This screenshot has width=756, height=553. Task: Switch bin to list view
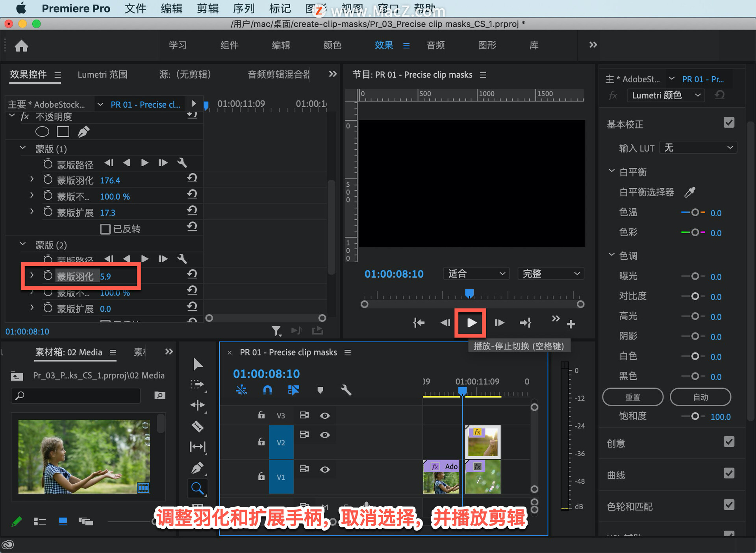point(40,521)
